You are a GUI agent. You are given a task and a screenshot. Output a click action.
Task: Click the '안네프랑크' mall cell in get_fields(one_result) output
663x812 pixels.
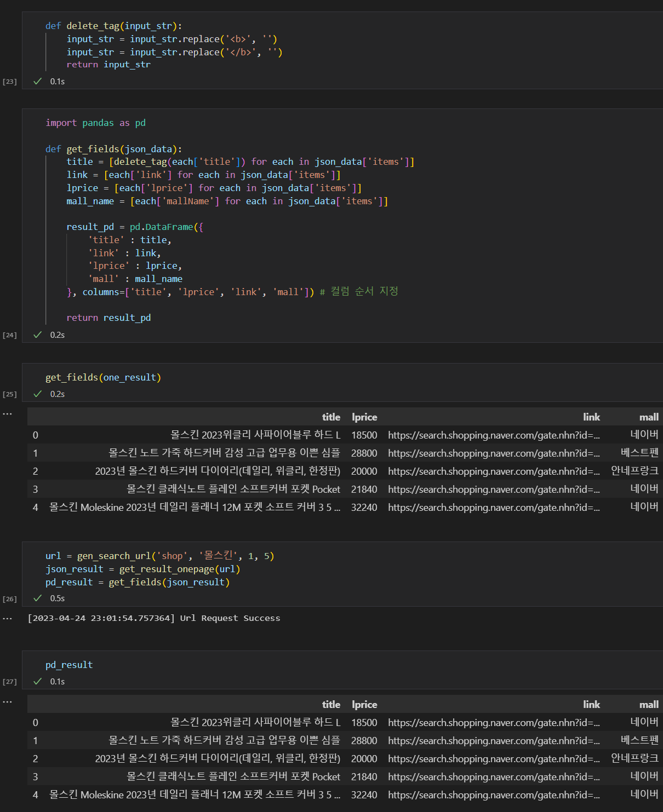pyautogui.click(x=635, y=470)
